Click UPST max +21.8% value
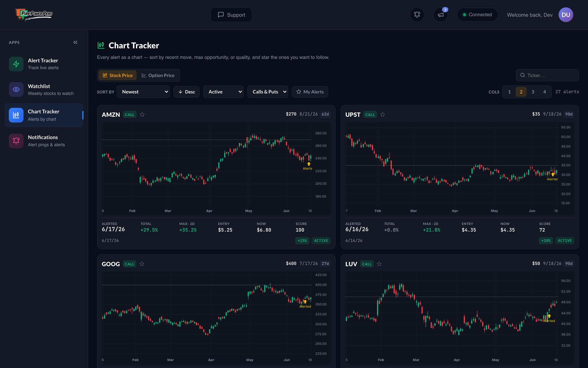The width and height of the screenshot is (588, 368). click(431, 230)
